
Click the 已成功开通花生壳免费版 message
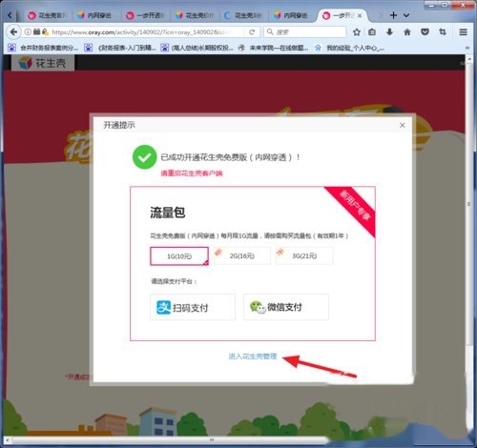[x=230, y=157]
